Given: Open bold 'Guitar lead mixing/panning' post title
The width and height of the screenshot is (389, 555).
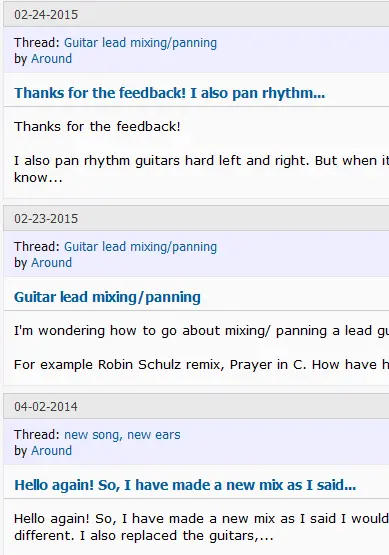Looking at the screenshot, I should [x=107, y=297].
